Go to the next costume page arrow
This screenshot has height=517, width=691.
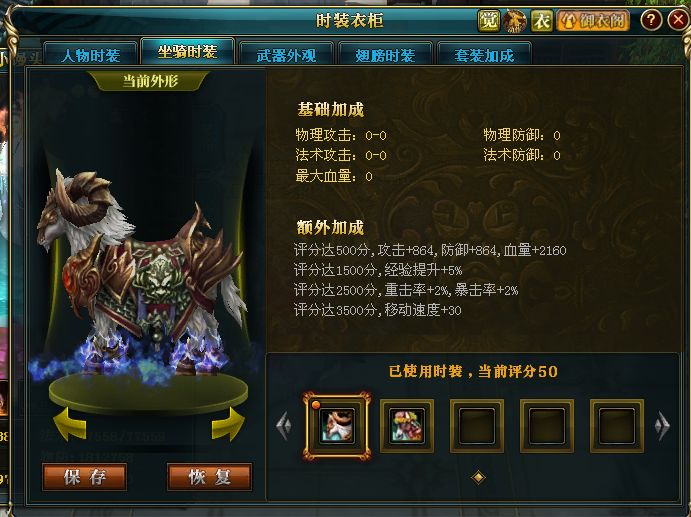[662, 425]
